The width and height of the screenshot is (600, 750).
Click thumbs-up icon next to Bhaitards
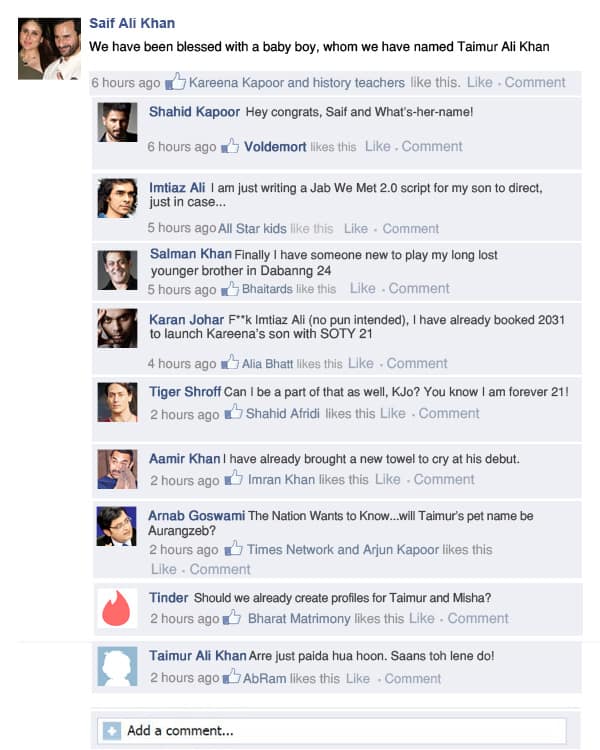tap(230, 288)
